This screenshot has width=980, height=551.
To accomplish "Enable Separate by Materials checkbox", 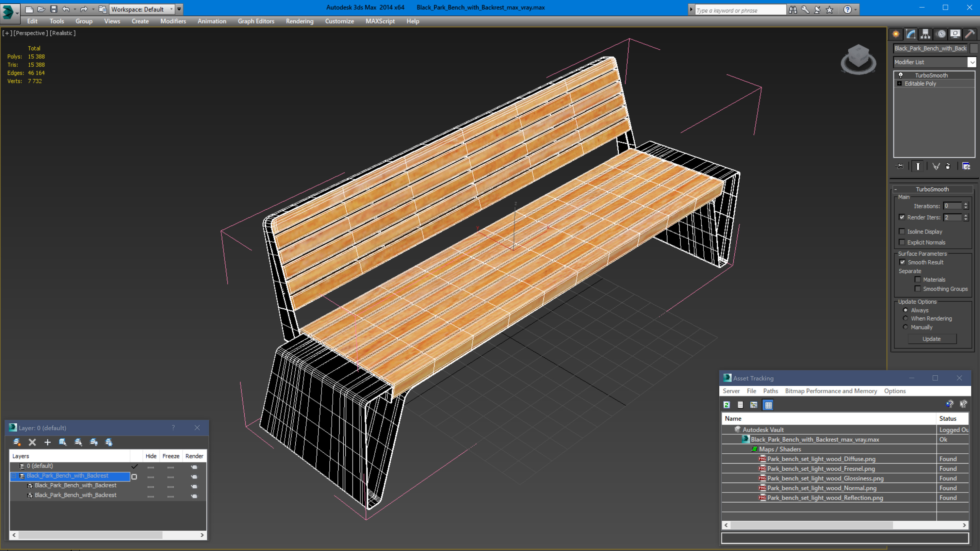I will coord(918,279).
